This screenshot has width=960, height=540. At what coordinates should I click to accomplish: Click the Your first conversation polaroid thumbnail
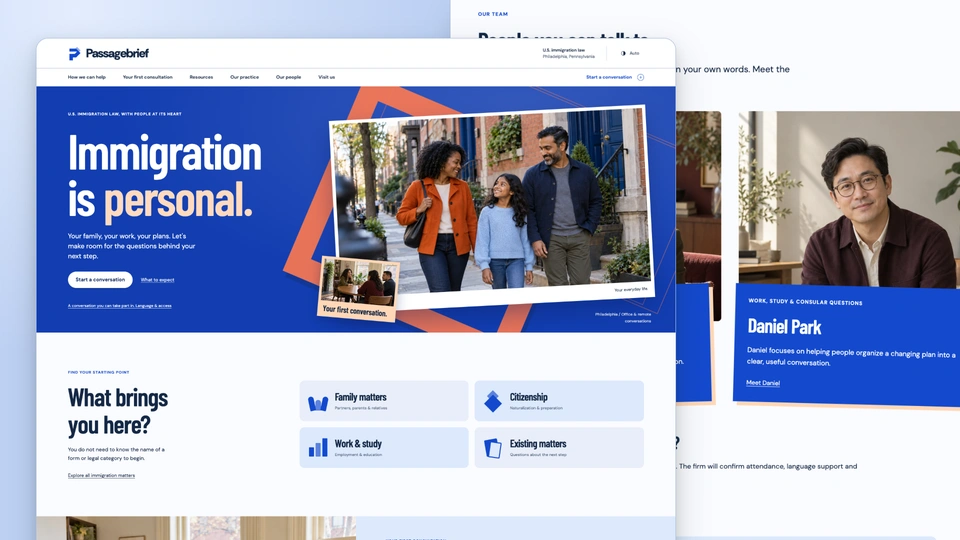point(359,288)
